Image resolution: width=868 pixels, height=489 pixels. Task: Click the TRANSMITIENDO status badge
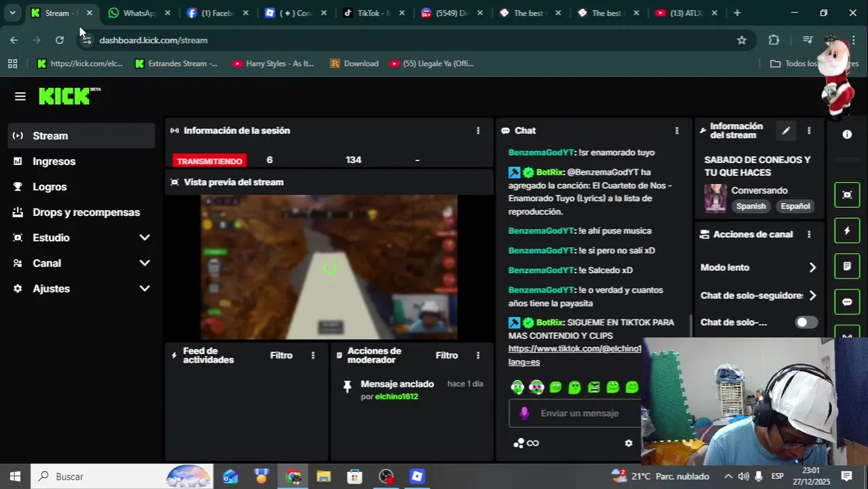pyautogui.click(x=209, y=161)
